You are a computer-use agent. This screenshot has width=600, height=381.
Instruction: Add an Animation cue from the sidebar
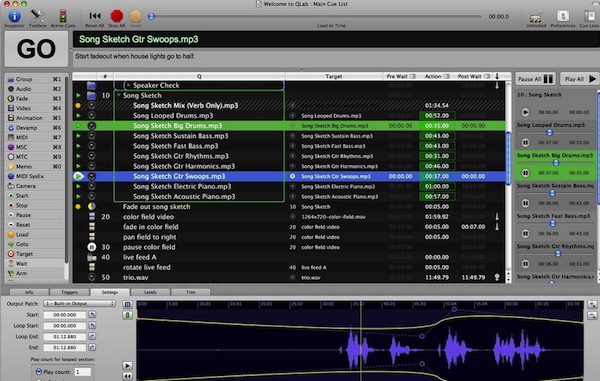[x=35, y=118]
